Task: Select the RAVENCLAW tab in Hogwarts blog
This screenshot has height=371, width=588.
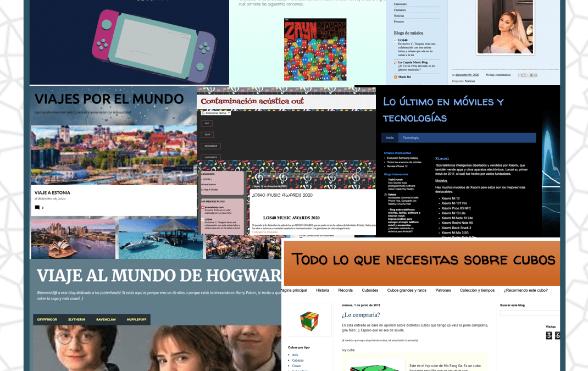Action: pyautogui.click(x=106, y=319)
